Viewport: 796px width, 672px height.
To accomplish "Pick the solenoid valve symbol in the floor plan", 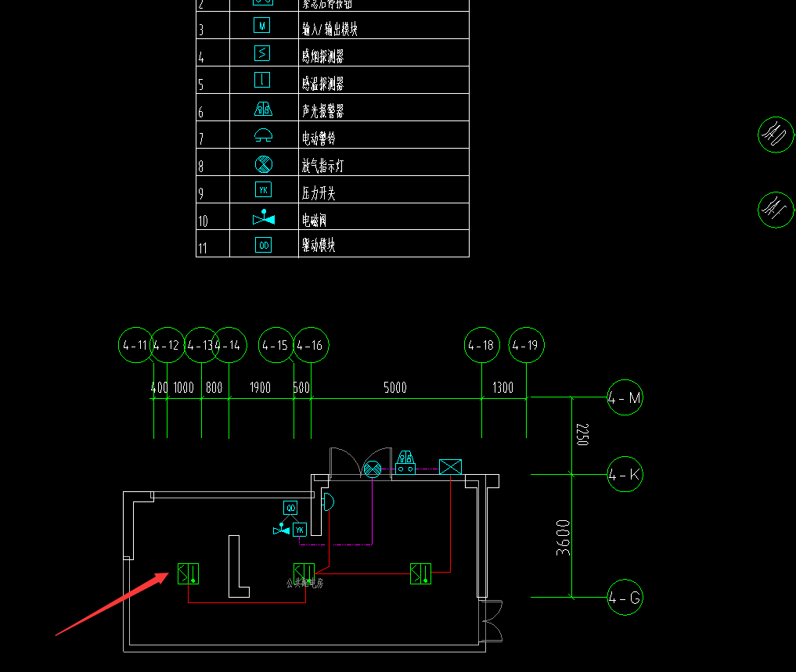I will pyautogui.click(x=281, y=529).
